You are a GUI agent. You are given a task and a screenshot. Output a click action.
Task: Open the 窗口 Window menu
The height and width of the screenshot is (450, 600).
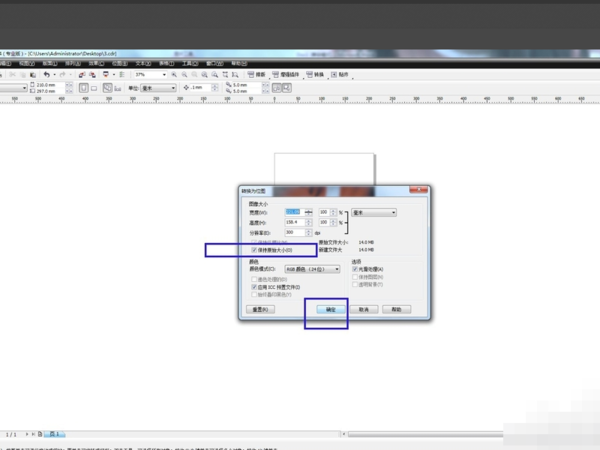215,64
